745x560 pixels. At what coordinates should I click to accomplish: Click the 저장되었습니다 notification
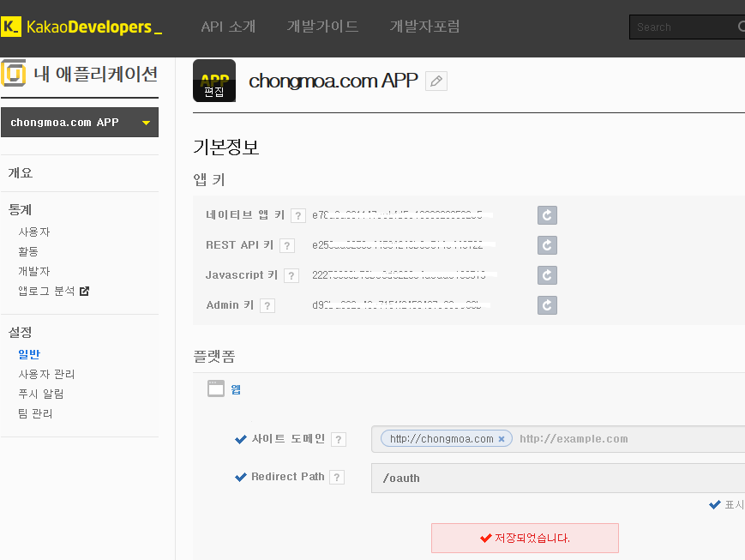(x=525, y=539)
